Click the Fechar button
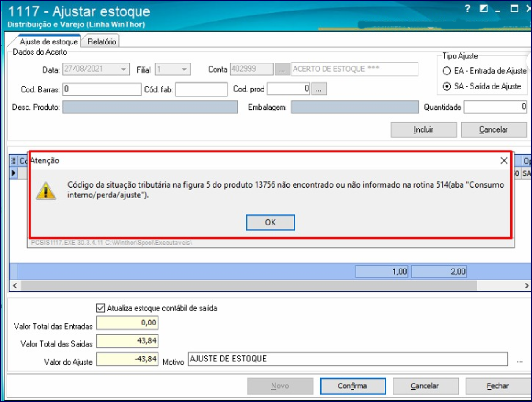This screenshot has height=402, width=532. (x=498, y=386)
